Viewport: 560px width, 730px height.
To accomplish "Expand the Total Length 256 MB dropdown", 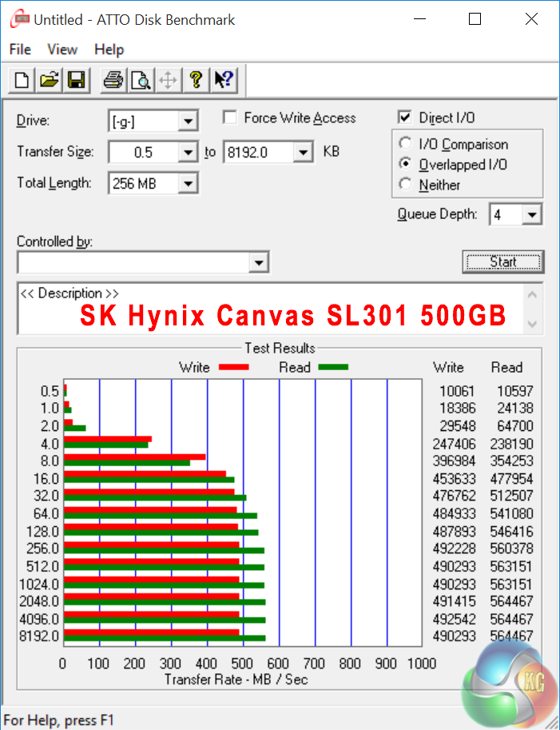I will [188, 183].
